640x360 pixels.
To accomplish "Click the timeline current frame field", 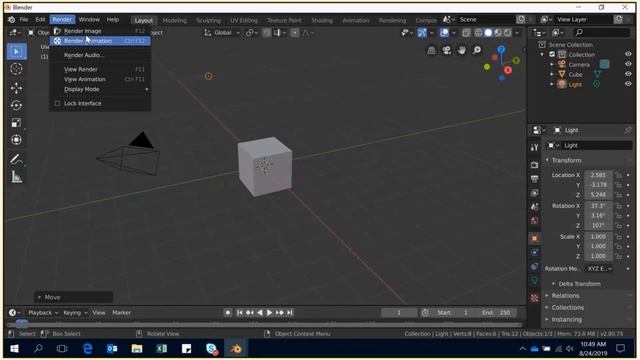I will 399,313.
